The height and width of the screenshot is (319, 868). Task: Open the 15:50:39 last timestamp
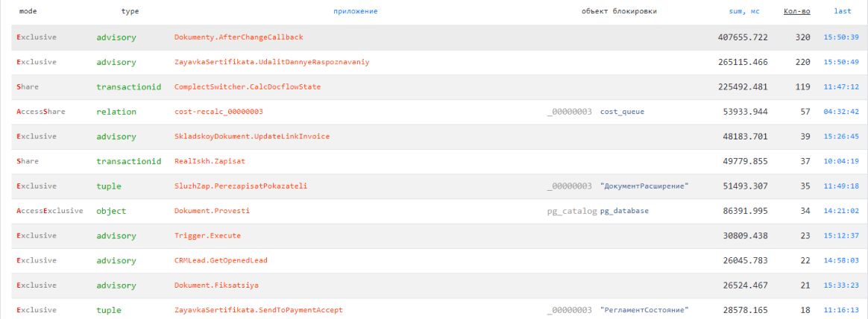tap(841, 37)
